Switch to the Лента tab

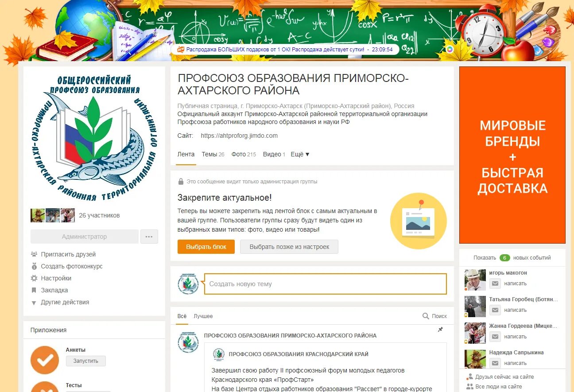pyautogui.click(x=186, y=154)
